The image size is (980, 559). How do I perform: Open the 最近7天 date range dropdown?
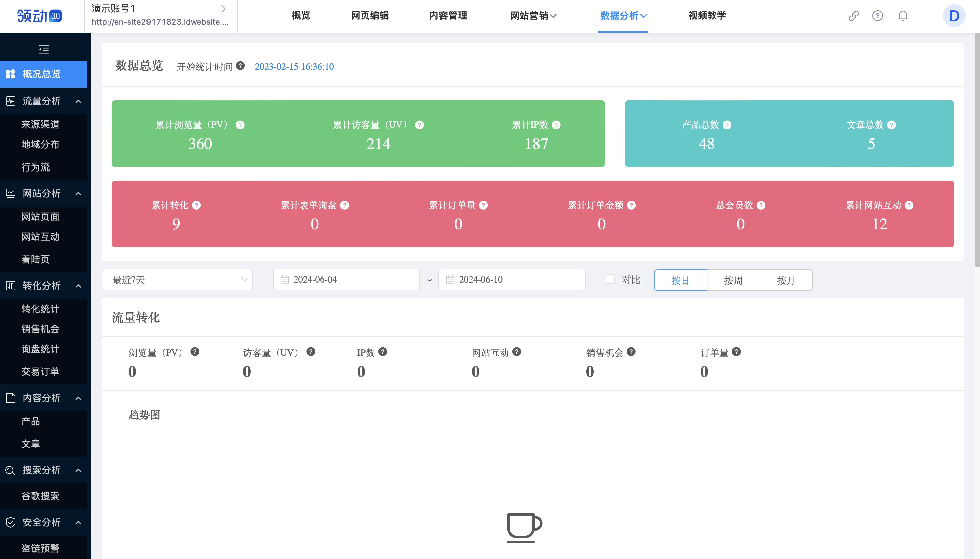177,279
